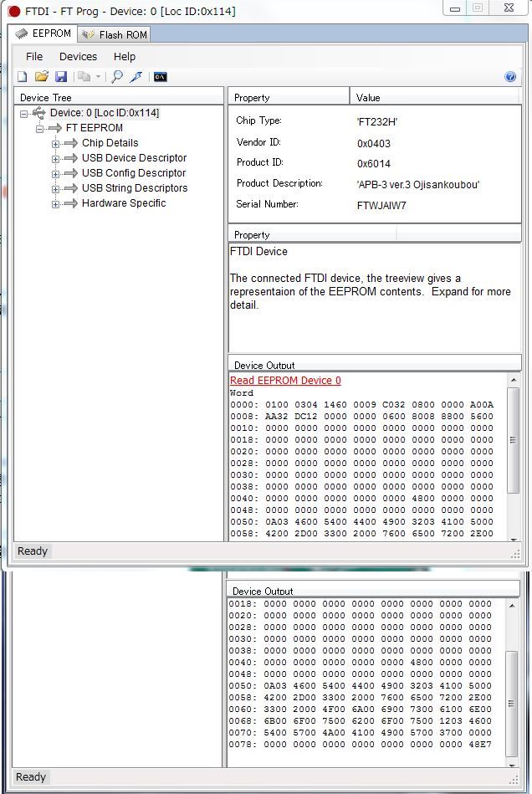532x794 pixels.
Task: Click the arrow icon beside USB Device Descriptor
Action: (x=71, y=158)
